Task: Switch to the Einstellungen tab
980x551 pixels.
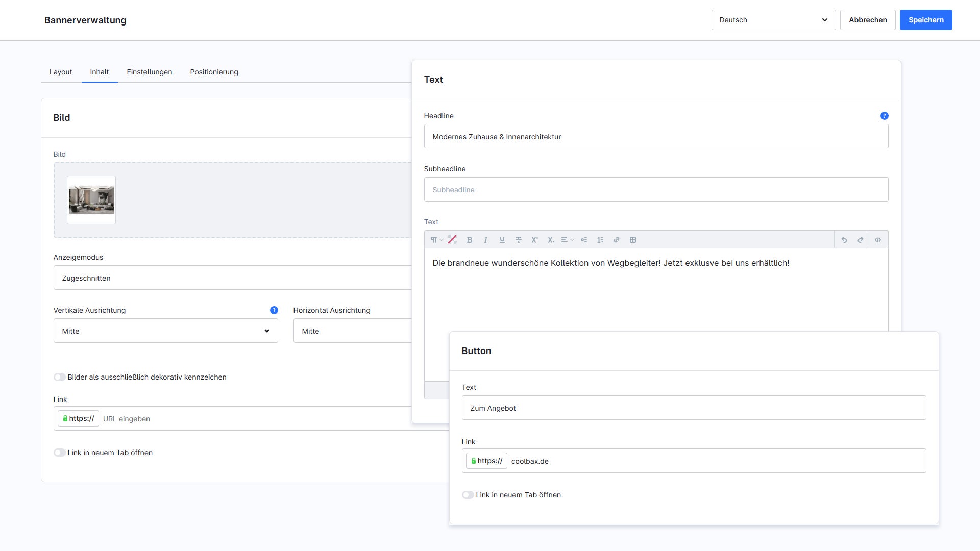Action: [149, 72]
